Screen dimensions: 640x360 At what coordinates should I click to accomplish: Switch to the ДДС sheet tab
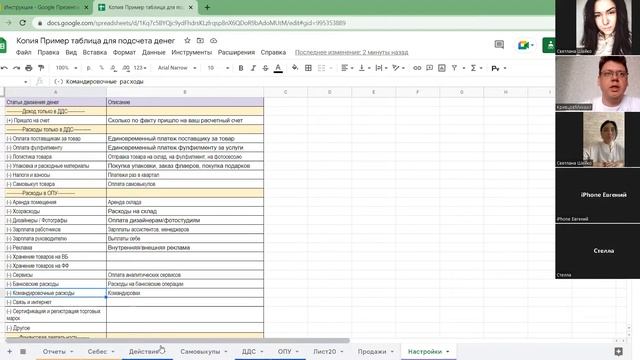point(249,351)
